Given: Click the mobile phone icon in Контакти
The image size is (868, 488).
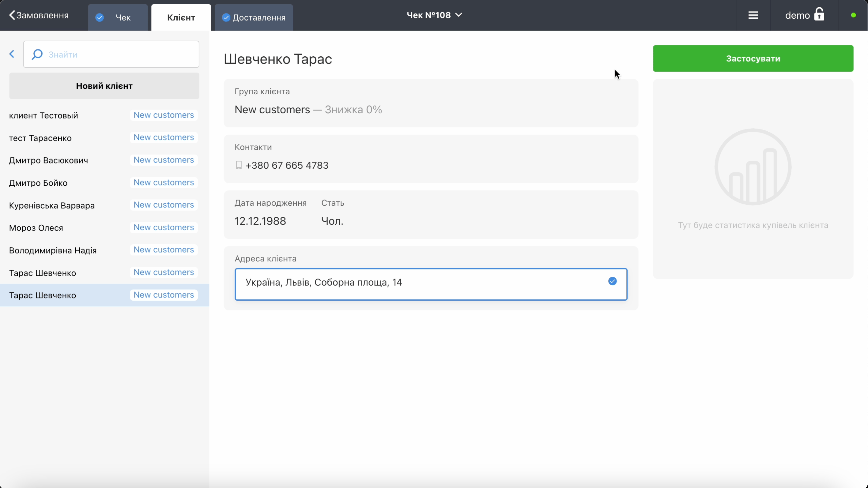Looking at the screenshot, I should (x=239, y=165).
